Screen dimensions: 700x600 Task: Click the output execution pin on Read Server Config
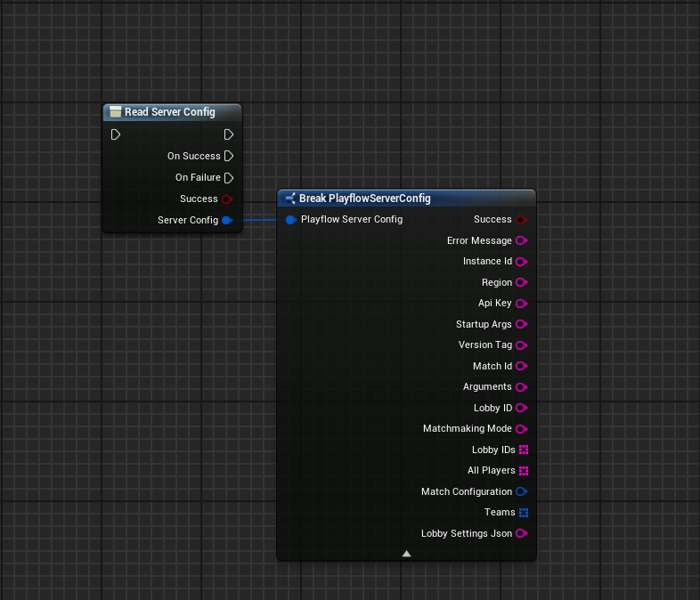229,134
